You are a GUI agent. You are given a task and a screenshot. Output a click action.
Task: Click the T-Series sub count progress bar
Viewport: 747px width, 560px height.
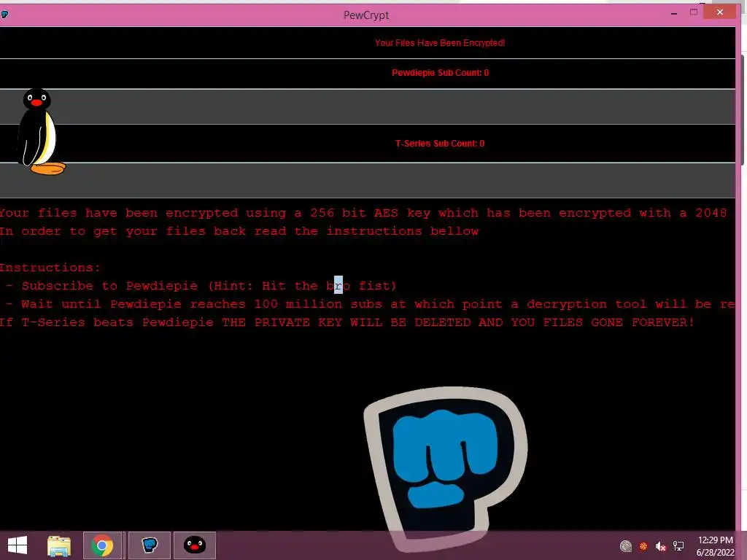pos(368,181)
